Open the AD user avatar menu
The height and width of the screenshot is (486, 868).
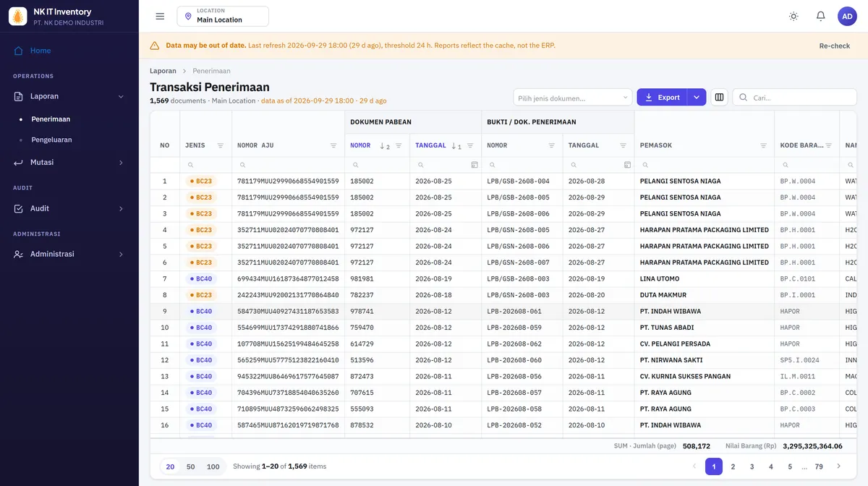pos(847,16)
